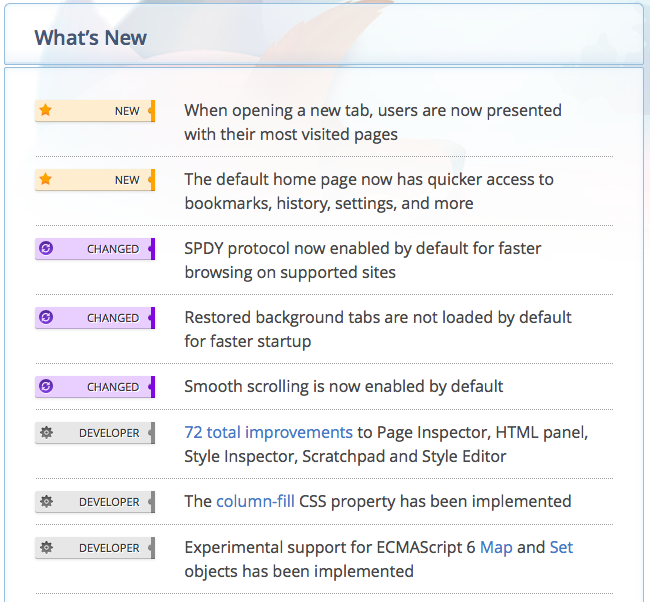The width and height of the screenshot is (650, 602).
Task: Click the CHANGED label for smooth scrolling
Action: 113,387
